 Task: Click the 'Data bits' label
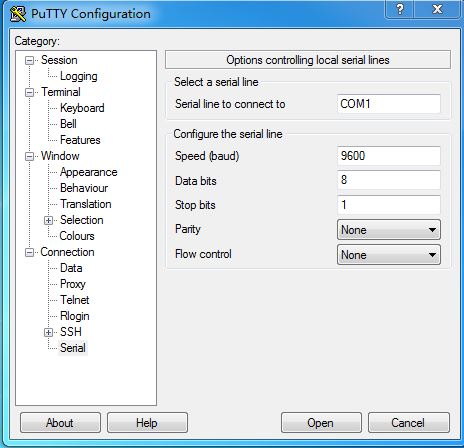point(196,181)
